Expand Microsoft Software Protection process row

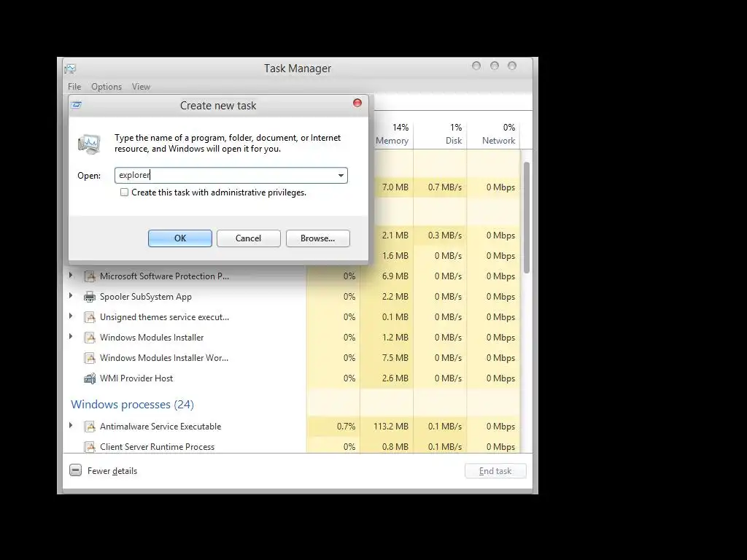71,275
